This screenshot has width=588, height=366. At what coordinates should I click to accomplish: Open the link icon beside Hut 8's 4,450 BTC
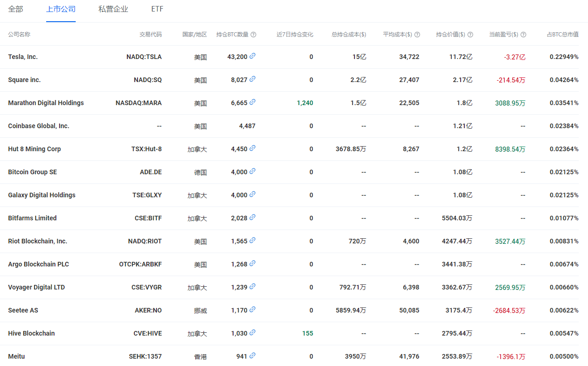coord(252,148)
